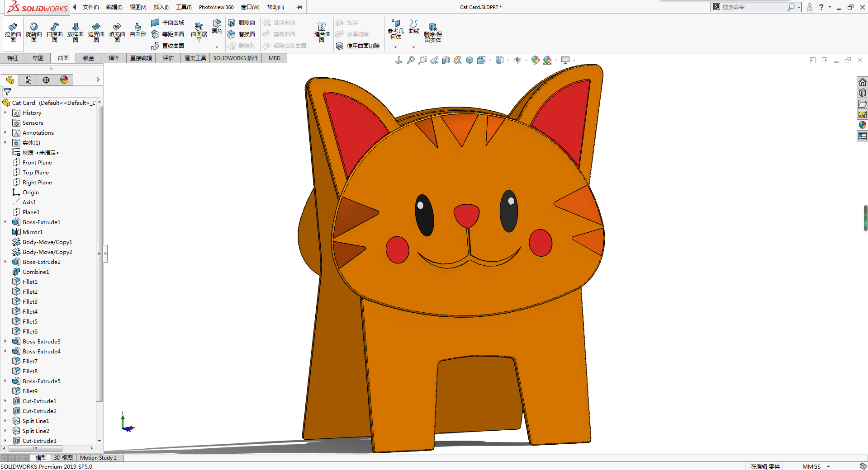This screenshot has height=470, width=868.
Task: Collapse the FeatureManager panel using its side handle
Action: click(105, 254)
